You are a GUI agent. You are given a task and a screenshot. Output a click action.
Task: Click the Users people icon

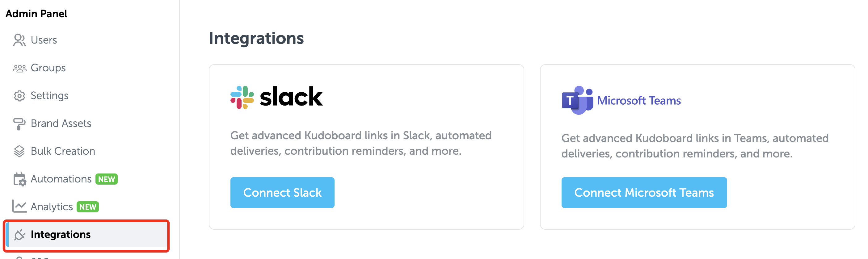tap(19, 40)
